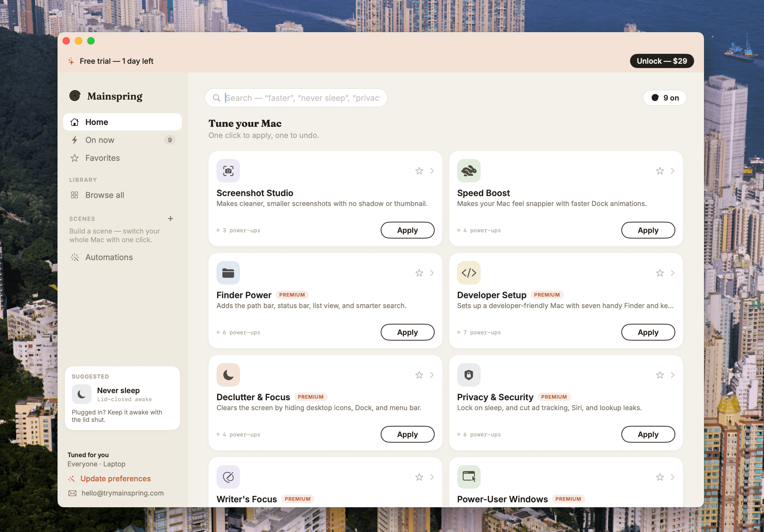Click the sparkle icon beside Free trial
The width and height of the screenshot is (764, 532).
point(71,61)
